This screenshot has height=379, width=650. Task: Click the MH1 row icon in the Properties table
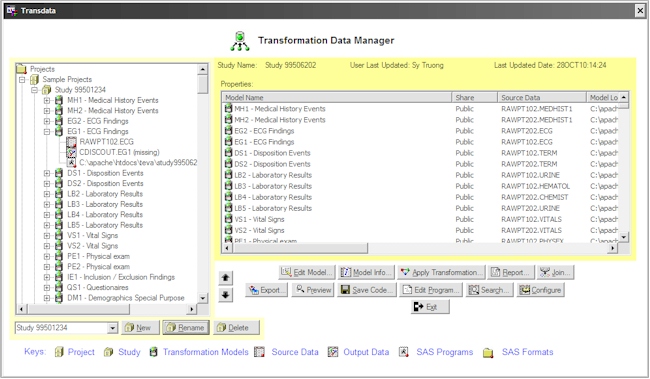[x=228, y=108]
